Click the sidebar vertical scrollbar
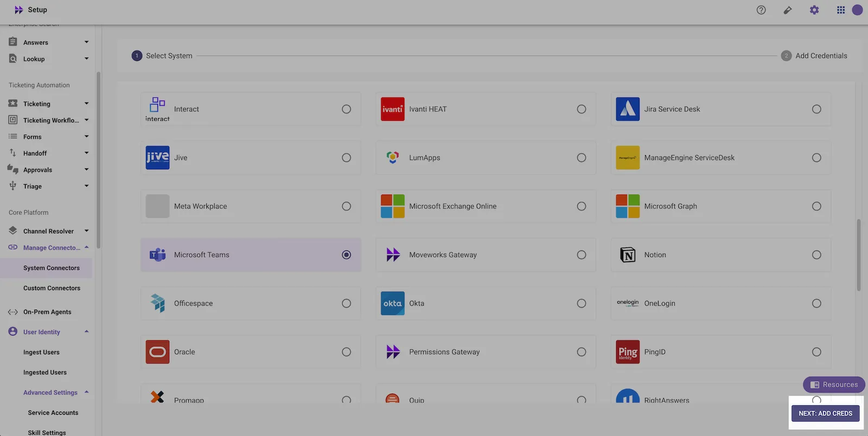Viewport: 868px width, 436px height. pyautogui.click(x=98, y=160)
